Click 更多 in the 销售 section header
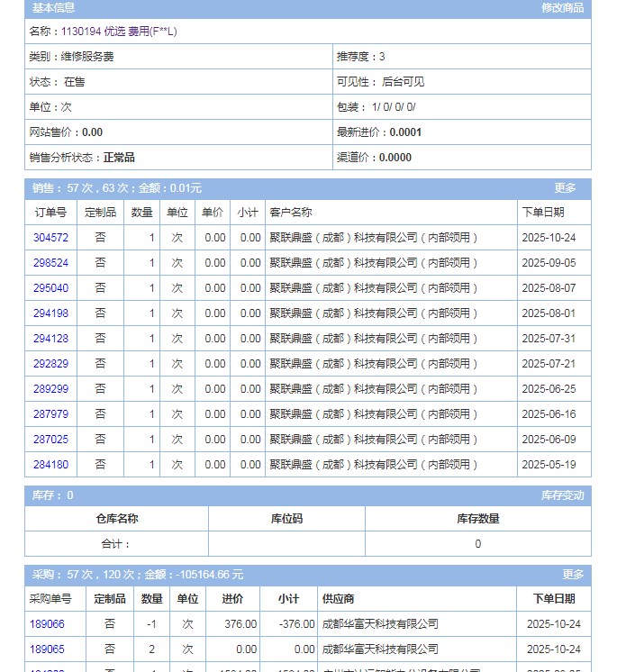 [x=565, y=188]
